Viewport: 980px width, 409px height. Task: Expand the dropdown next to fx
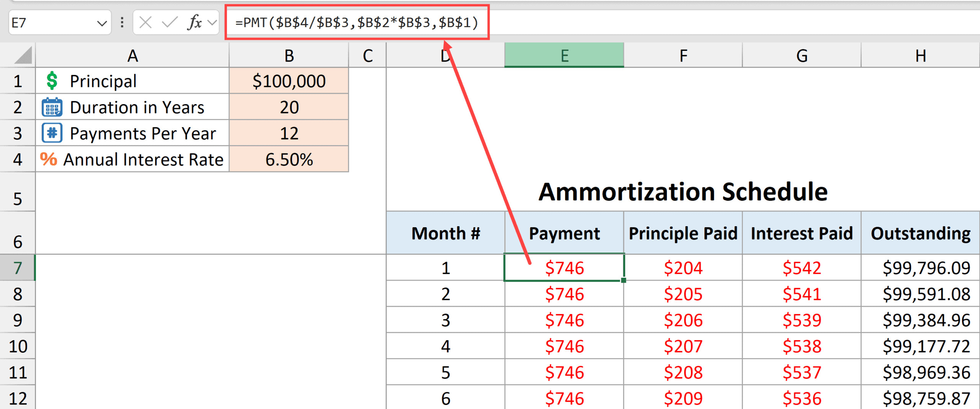(x=212, y=23)
